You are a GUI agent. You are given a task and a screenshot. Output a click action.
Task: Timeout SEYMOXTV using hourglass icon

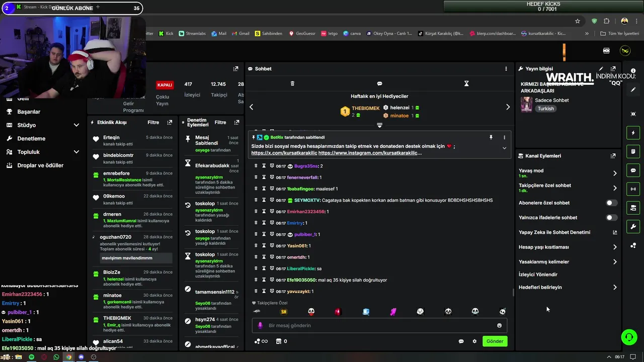264,200
